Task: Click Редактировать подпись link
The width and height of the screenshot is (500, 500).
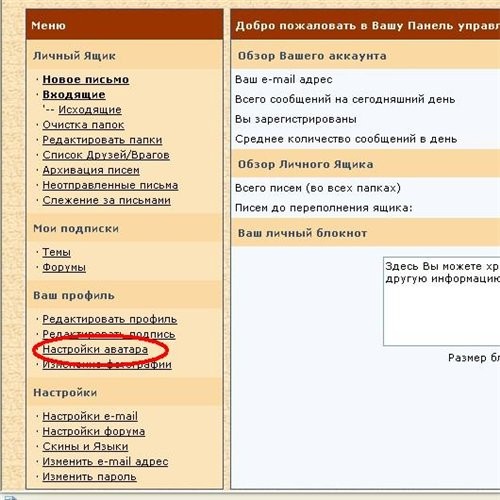Action: click(109, 334)
